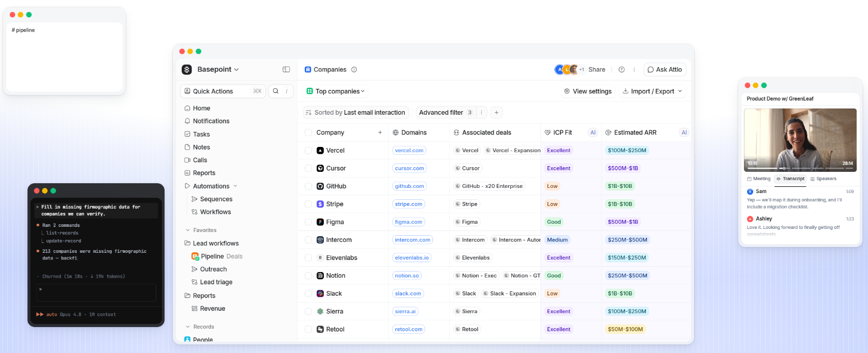The image size is (868, 353).
Task: Click the Share button
Action: [596, 70]
